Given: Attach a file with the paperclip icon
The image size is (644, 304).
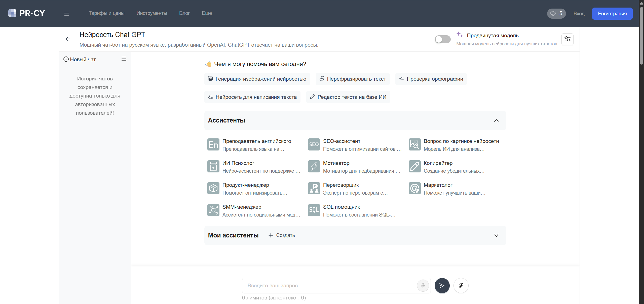Looking at the screenshot, I should [461, 286].
